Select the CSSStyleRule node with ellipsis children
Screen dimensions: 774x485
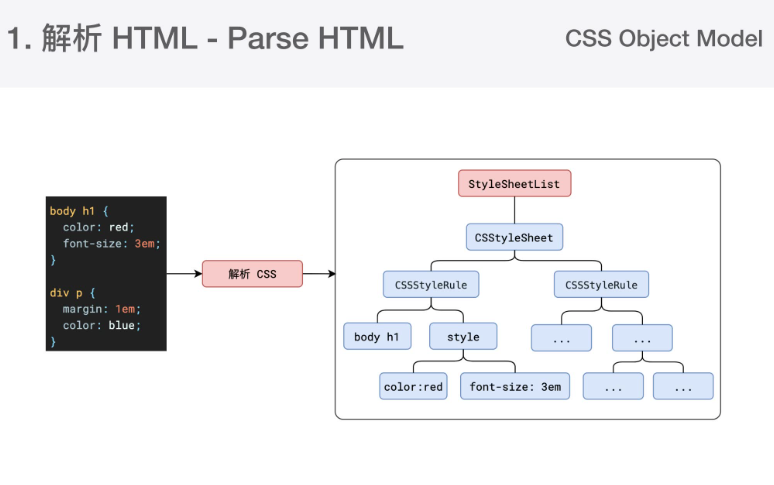coord(601,285)
